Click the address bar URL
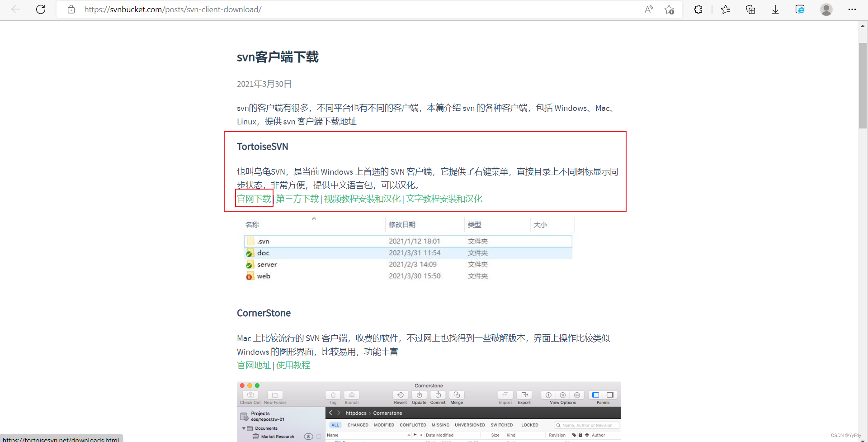Viewport: 868px width, 442px height. pyautogui.click(x=173, y=10)
